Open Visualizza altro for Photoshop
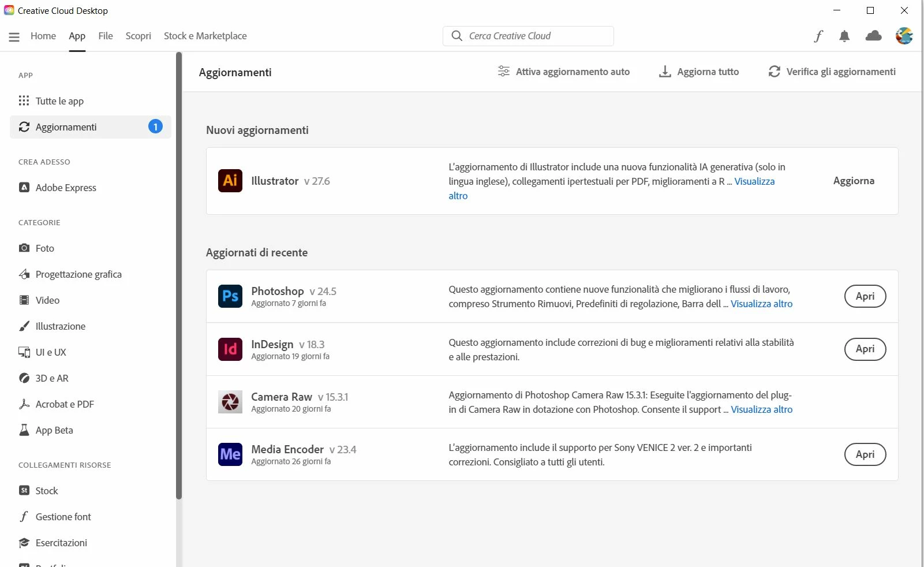 coord(762,304)
